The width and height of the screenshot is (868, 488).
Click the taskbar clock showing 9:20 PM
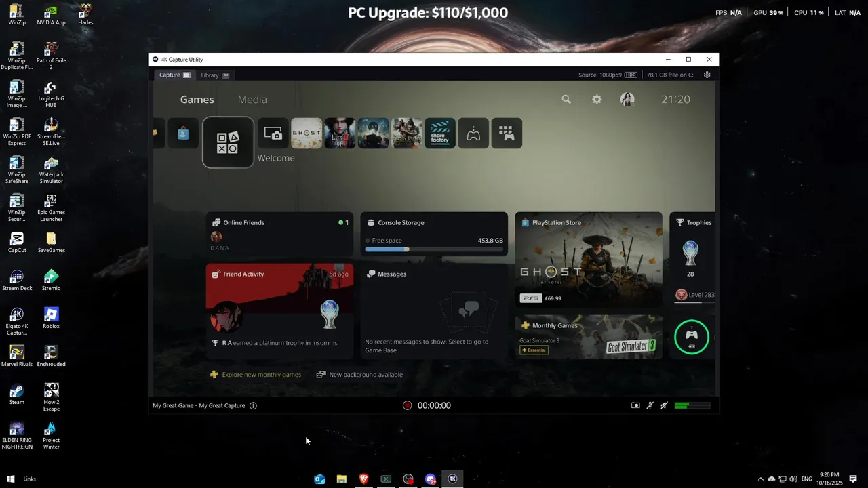[x=829, y=479]
